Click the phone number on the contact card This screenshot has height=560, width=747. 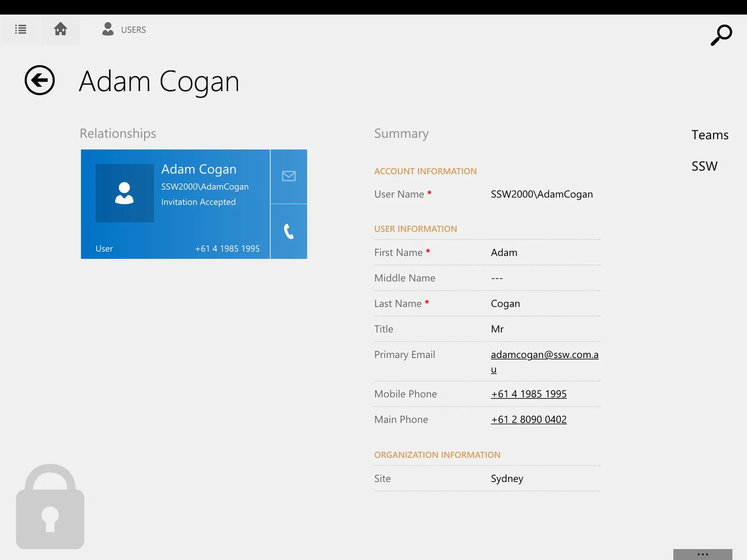click(227, 249)
